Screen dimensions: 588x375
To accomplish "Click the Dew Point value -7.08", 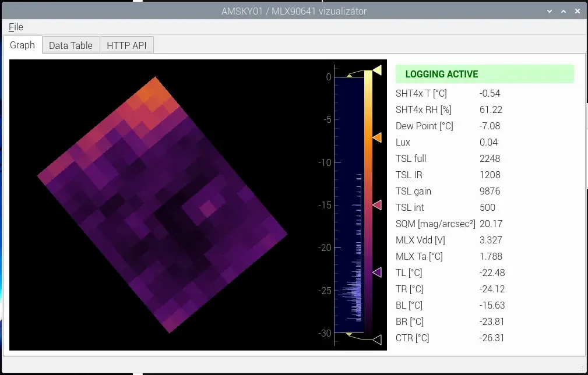I will click(x=490, y=126).
